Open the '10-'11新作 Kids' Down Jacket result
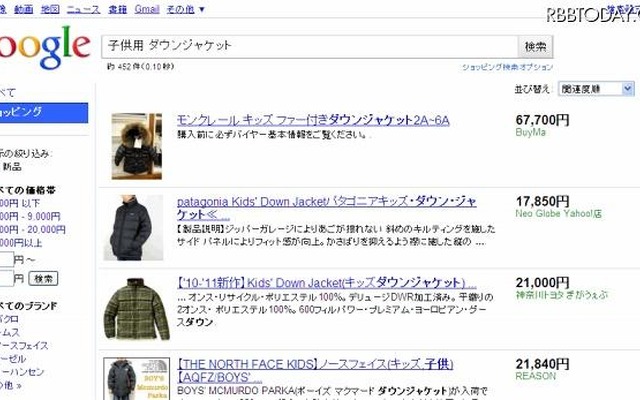This screenshot has height=400, width=640. pos(327,282)
